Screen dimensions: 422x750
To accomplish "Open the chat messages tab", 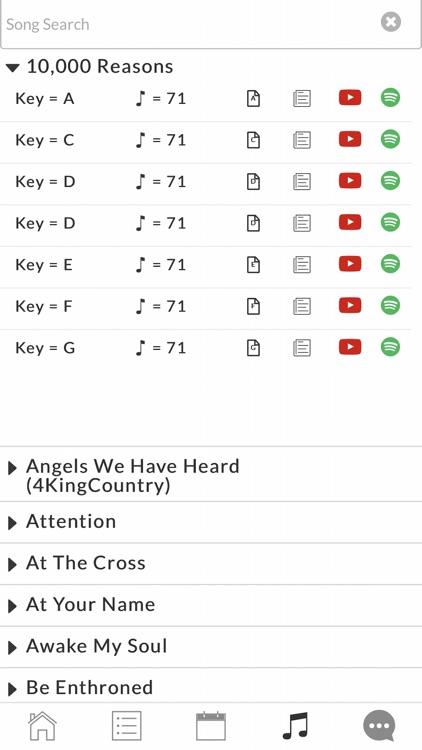I will coord(379,726).
